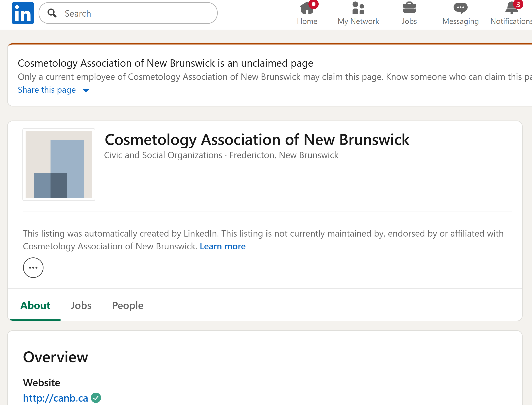Image resolution: width=532 pixels, height=405 pixels.
Task: Open the http://canb.ca website link
Action: 55,398
